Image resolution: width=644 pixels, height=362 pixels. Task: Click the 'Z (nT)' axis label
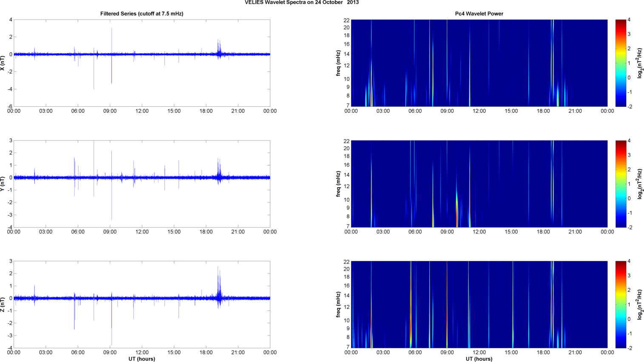[3, 305]
